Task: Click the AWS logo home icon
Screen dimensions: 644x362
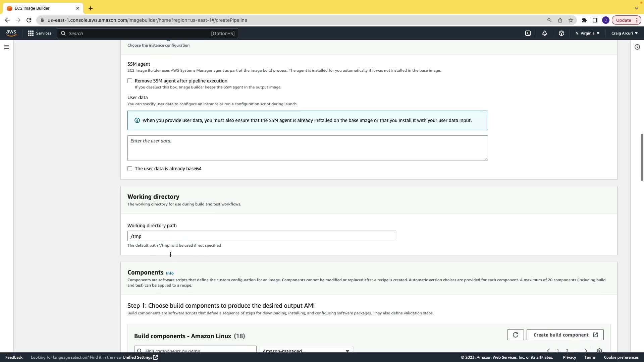Action: [x=11, y=33]
